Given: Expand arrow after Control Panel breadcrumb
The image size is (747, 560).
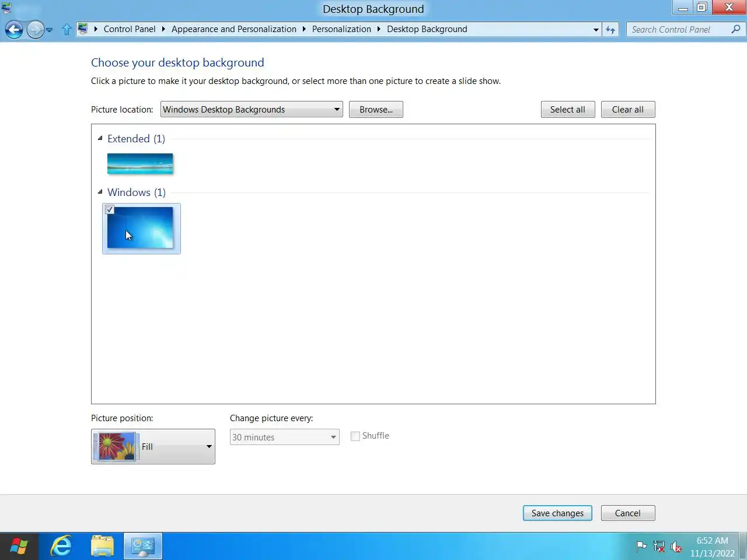Looking at the screenshot, I should (163, 29).
